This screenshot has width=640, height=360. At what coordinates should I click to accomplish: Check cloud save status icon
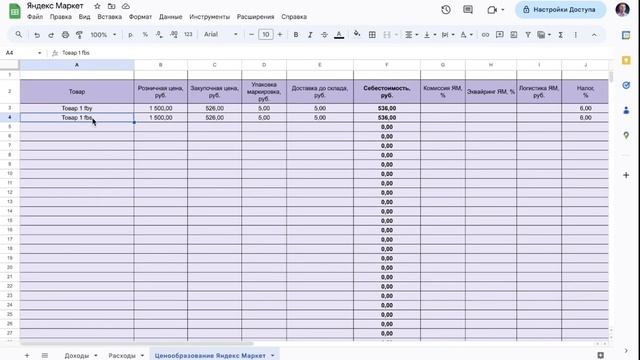coord(126,6)
